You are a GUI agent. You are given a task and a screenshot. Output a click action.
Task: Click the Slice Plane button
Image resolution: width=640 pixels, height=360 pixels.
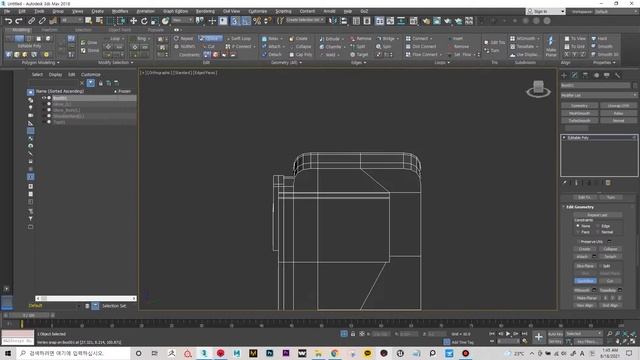pos(585,266)
